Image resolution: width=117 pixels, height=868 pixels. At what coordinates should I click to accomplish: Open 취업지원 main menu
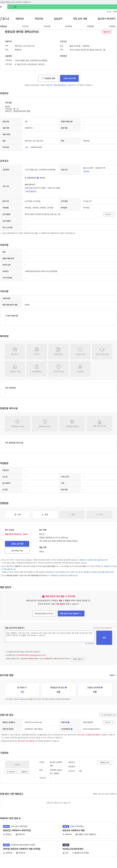click(39, 19)
